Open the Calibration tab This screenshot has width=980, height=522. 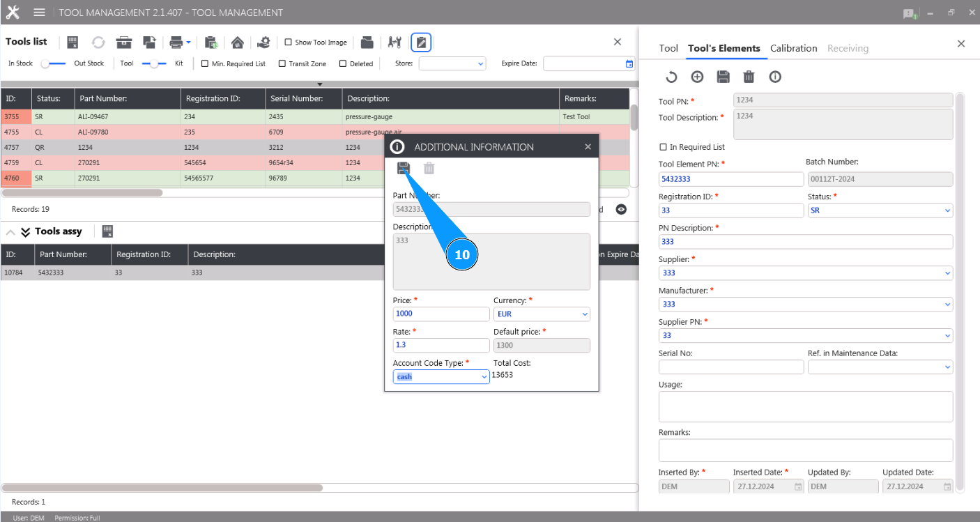[x=794, y=48]
